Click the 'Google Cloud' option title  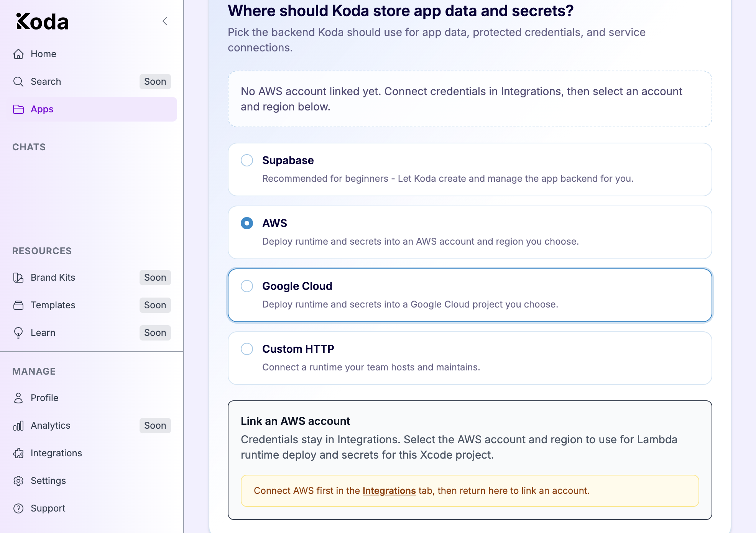tap(297, 286)
